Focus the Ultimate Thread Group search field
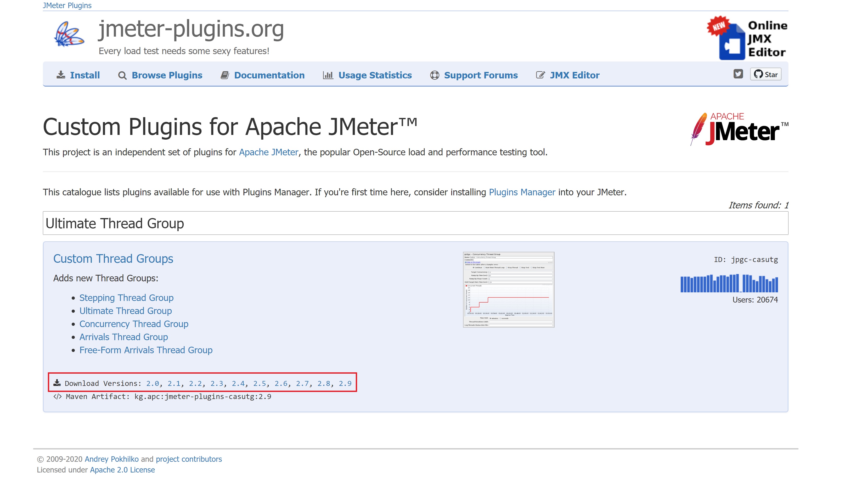 tap(415, 223)
